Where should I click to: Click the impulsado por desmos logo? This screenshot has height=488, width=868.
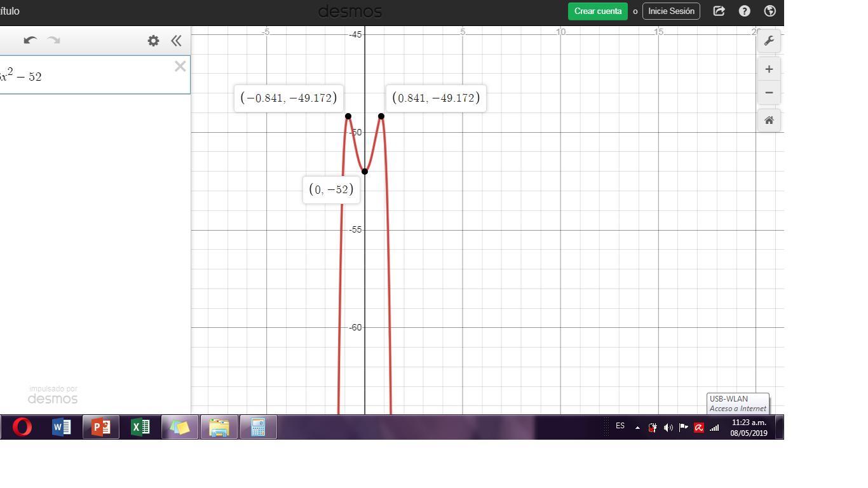53,395
